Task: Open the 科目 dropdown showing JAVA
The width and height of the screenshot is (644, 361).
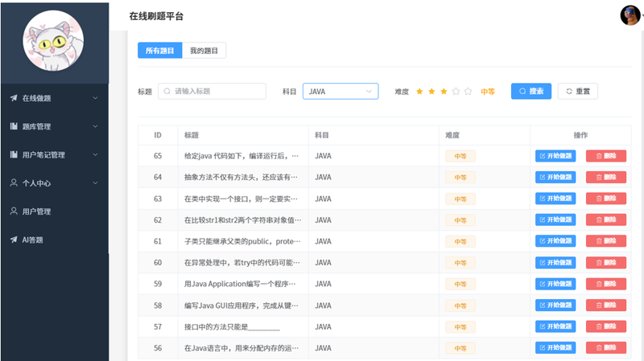Action: 341,92
